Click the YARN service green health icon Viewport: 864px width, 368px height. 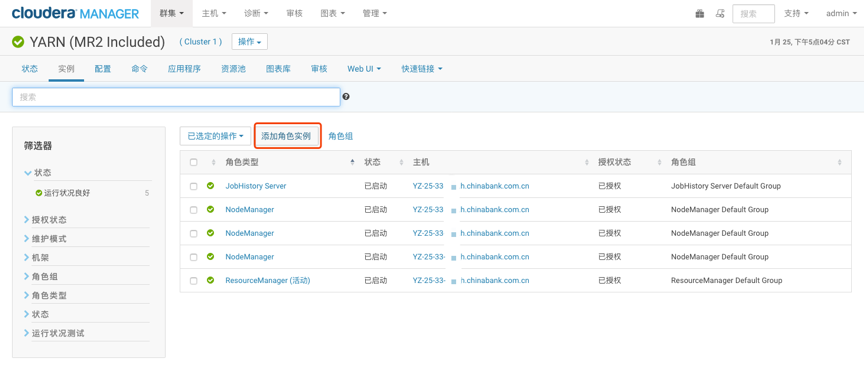18,42
